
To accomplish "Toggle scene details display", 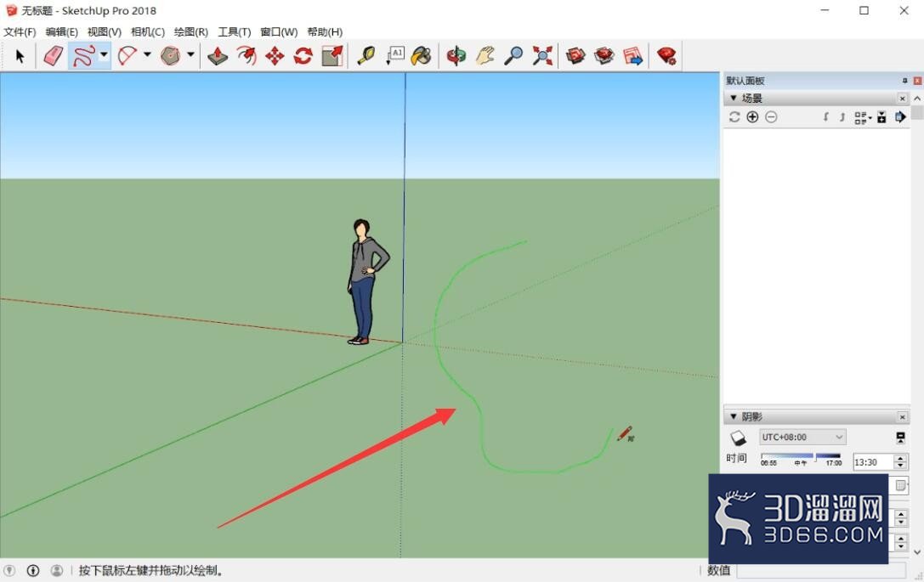I will (x=881, y=117).
